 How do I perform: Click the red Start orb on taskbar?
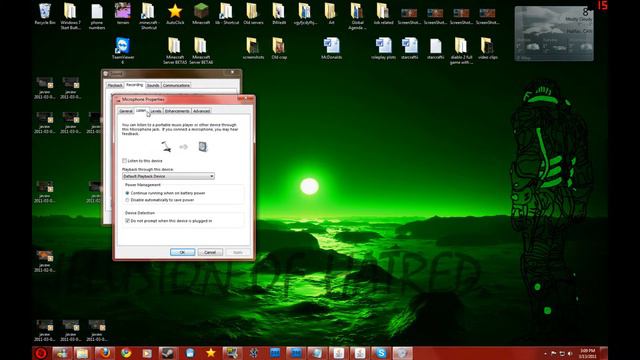pos(41,353)
